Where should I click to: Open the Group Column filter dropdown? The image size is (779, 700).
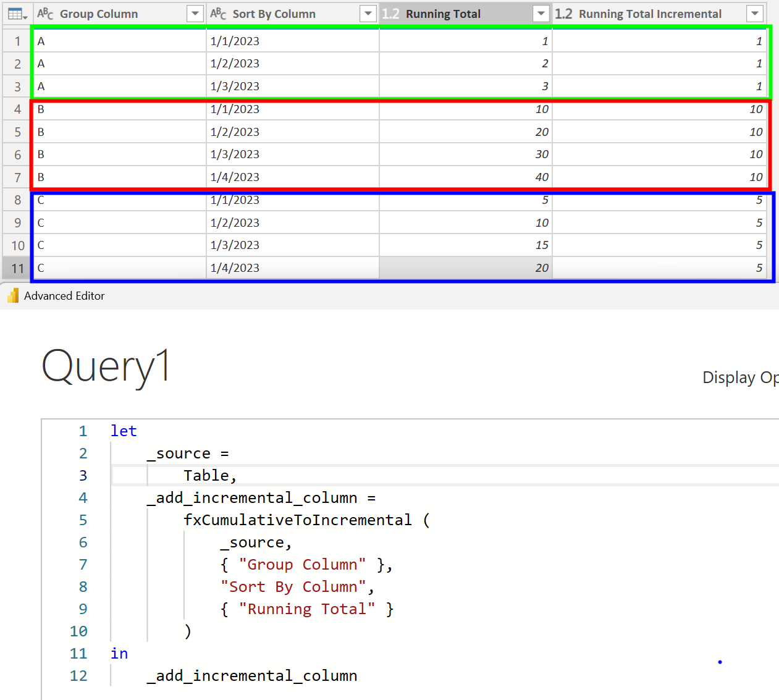[x=195, y=14]
